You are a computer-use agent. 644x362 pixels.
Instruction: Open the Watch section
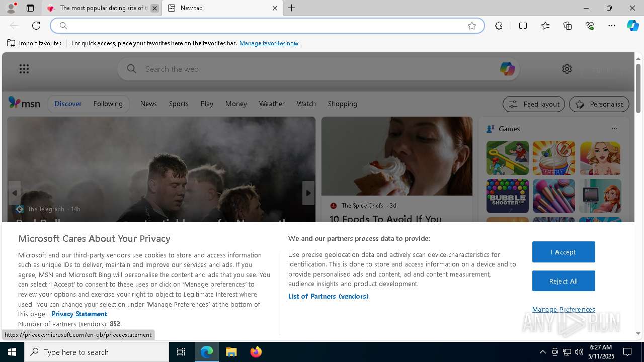pos(306,104)
